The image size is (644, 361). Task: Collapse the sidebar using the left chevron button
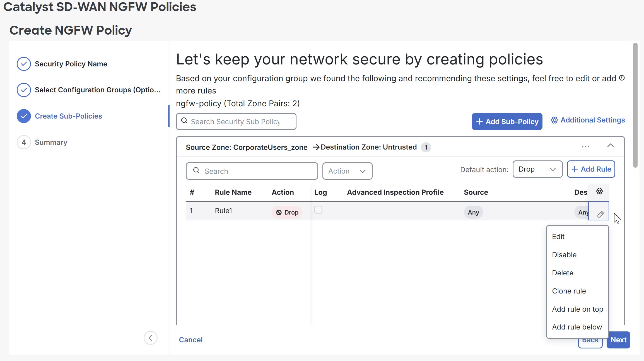tap(151, 338)
